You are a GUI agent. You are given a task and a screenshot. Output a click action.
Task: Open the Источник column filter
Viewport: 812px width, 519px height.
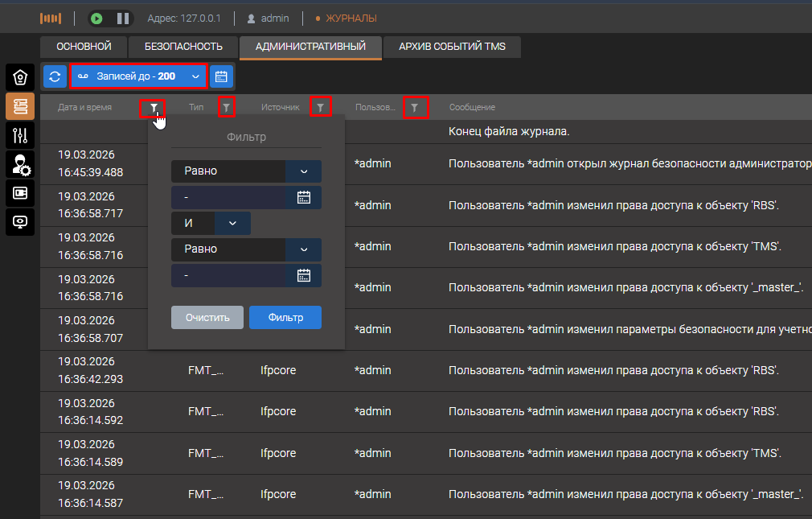[320, 107]
